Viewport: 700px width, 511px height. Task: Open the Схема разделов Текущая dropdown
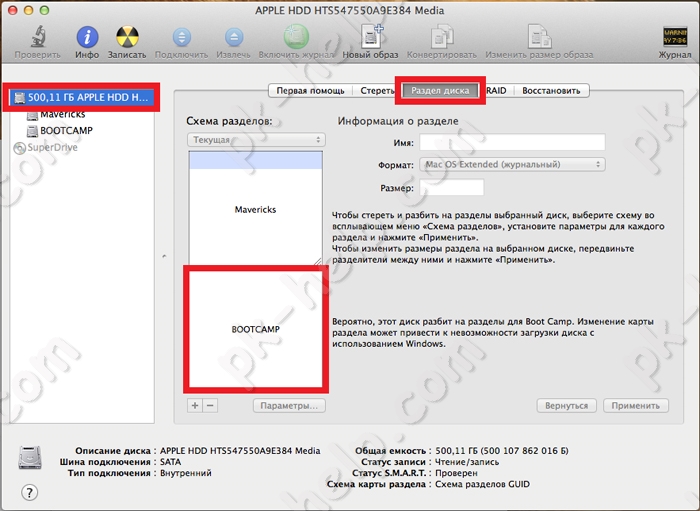coord(256,140)
